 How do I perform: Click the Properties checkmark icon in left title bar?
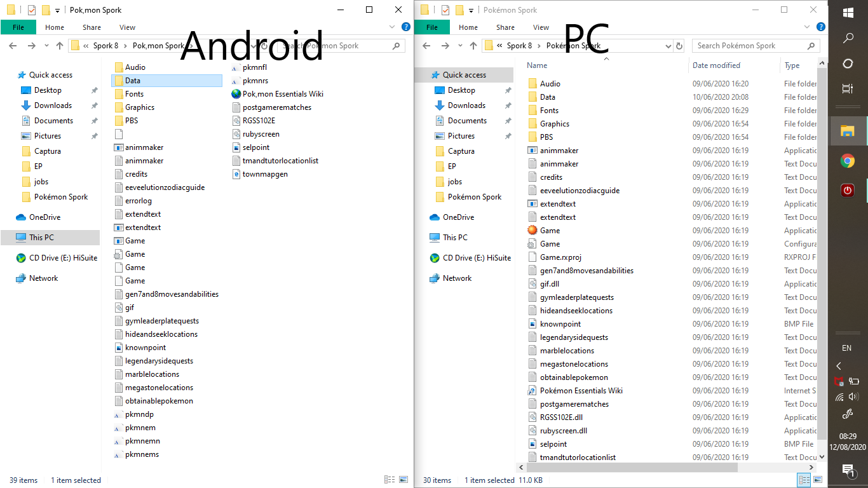pos(32,10)
